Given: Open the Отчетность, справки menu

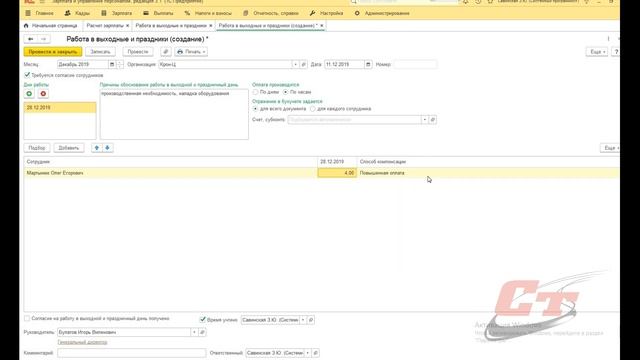Looking at the screenshot, I should pos(271,13).
